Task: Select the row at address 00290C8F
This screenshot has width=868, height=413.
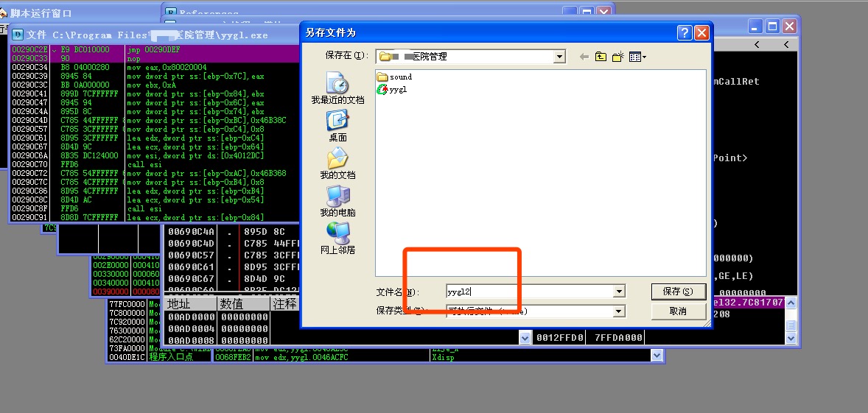Action: (155, 208)
